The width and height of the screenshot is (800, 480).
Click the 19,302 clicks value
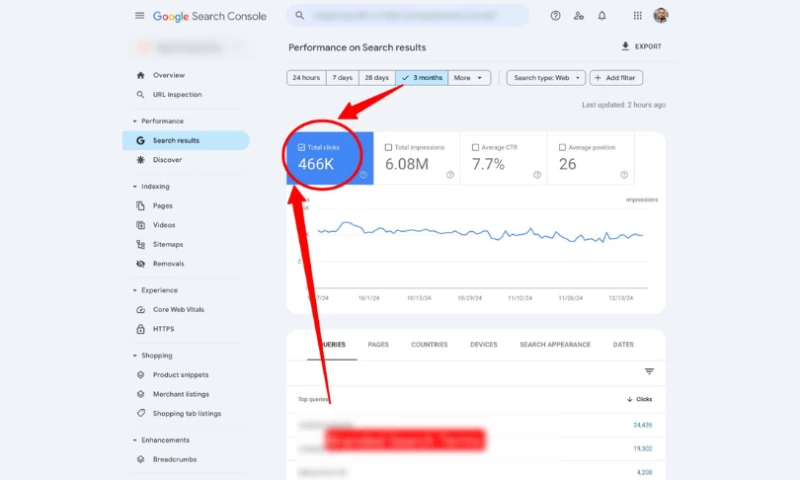(x=642, y=449)
